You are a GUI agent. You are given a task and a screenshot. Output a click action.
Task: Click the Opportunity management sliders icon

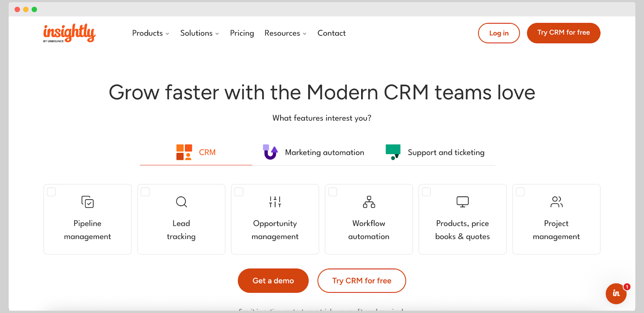click(x=275, y=202)
